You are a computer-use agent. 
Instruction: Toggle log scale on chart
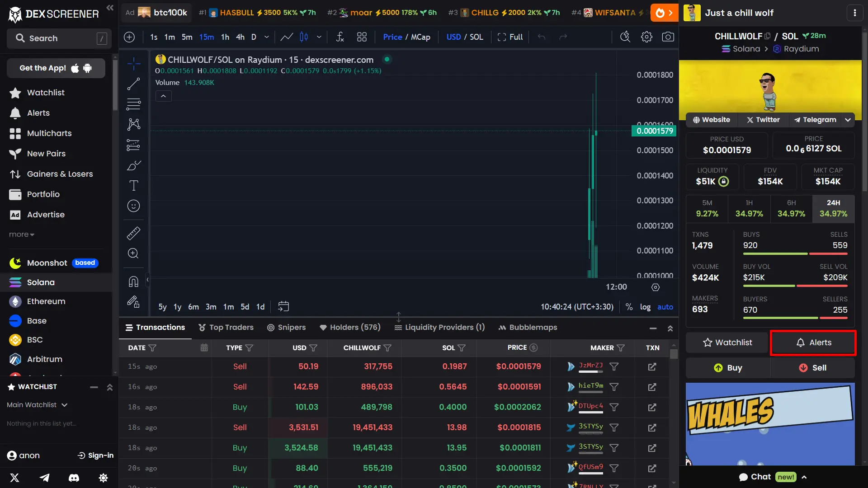pos(645,307)
